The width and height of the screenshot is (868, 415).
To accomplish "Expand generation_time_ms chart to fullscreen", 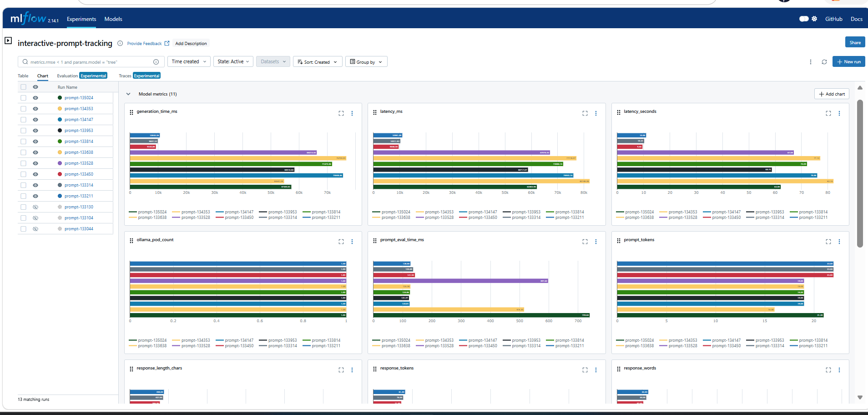I will click(x=341, y=113).
